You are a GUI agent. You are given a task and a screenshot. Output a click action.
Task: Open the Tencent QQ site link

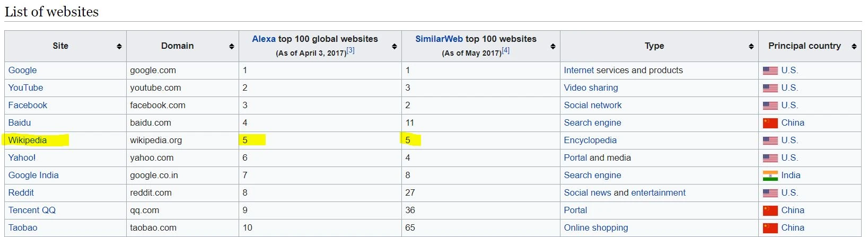32,210
